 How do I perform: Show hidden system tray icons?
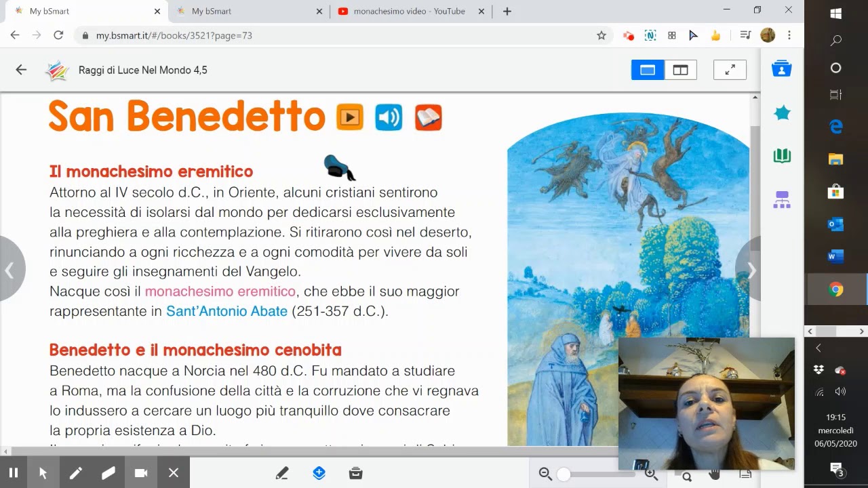(818, 348)
